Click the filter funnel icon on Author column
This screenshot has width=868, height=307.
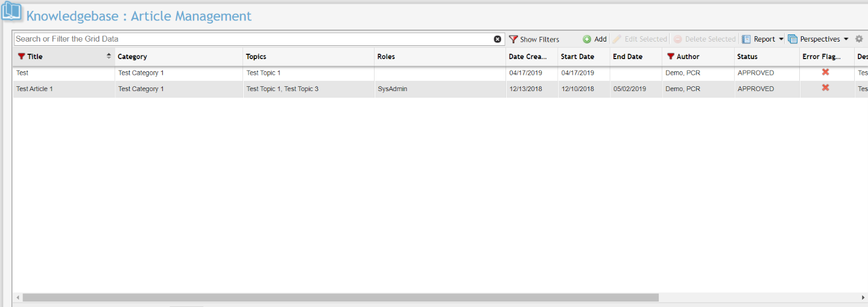point(670,57)
